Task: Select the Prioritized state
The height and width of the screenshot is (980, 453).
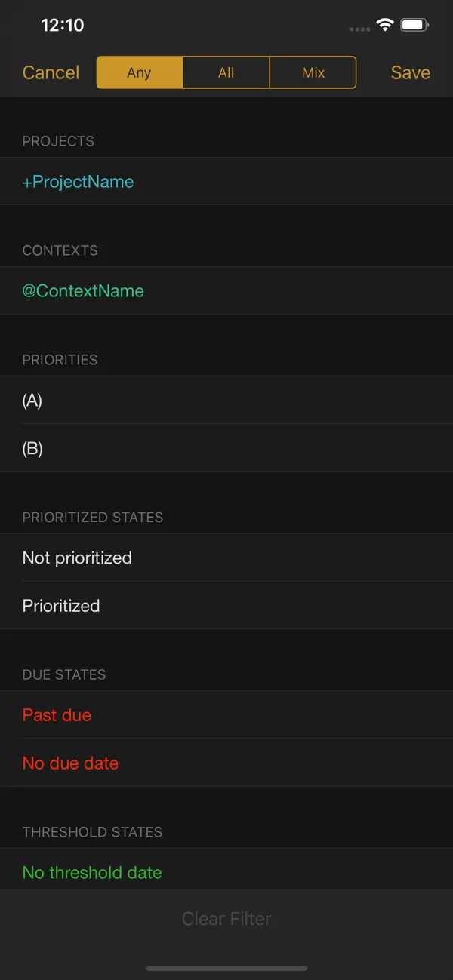Action: pos(60,605)
